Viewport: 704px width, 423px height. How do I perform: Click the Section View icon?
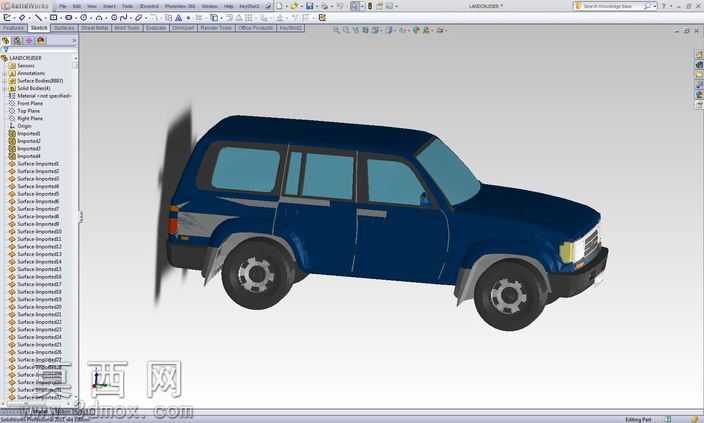pyautogui.click(x=365, y=30)
